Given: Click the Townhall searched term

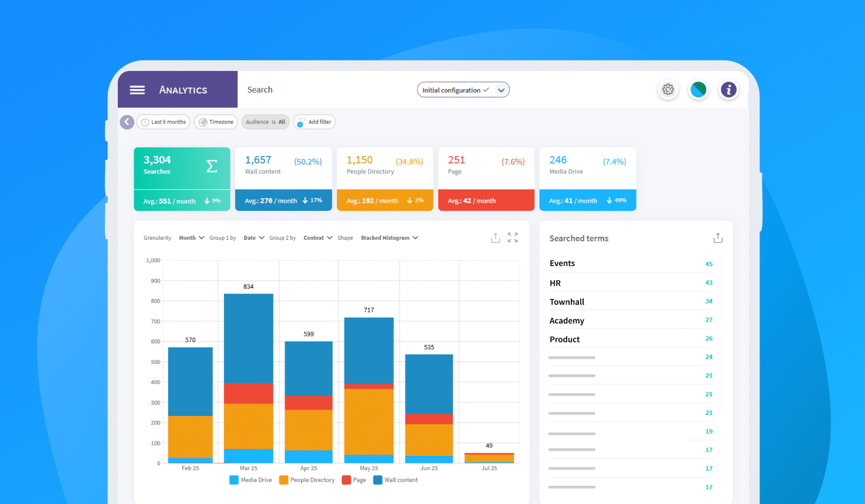Looking at the screenshot, I should (x=567, y=302).
